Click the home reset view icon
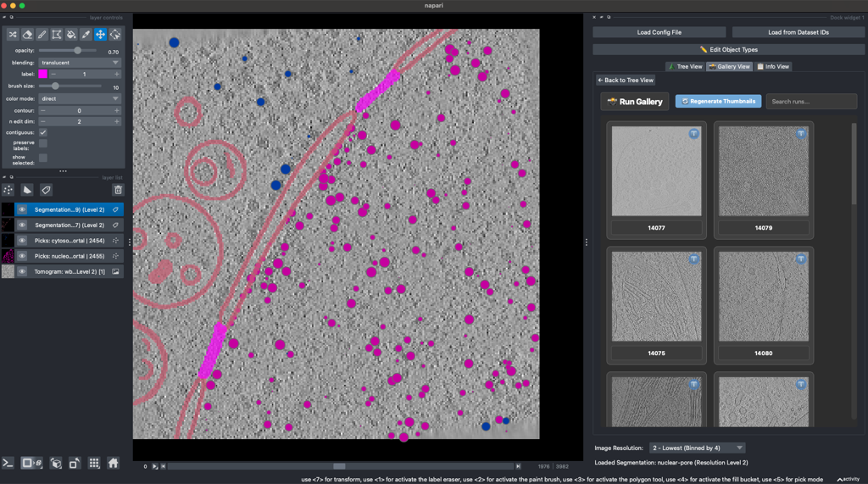Viewport: 868px width, 484px height. pos(113,463)
